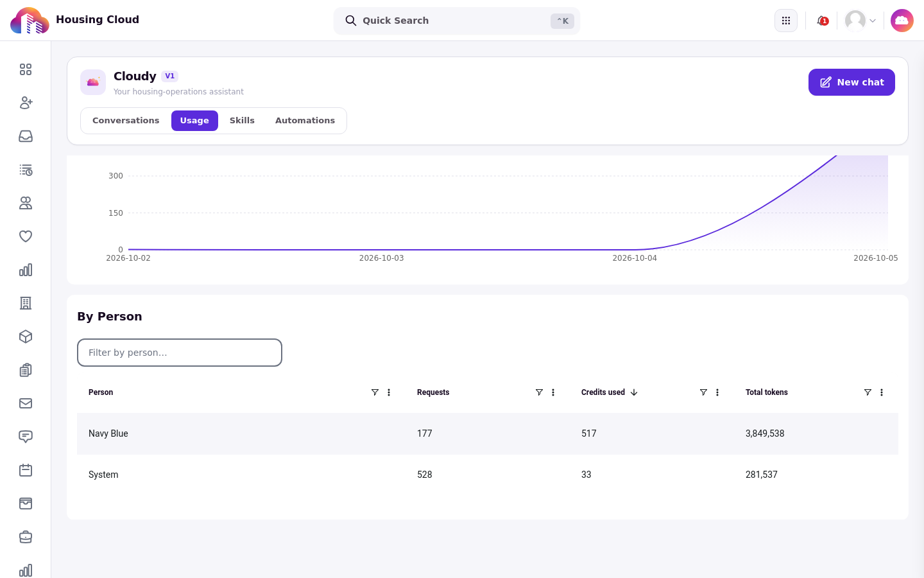This screenshot has width=924, height=578.
Task: Click the Quick Search box
Action: tap(457, 21)
